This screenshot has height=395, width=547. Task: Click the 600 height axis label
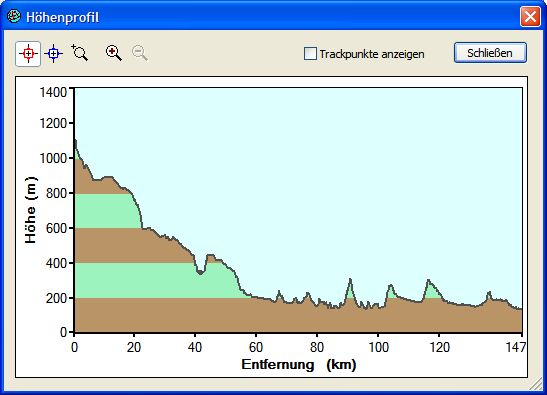tap(57, 228)
